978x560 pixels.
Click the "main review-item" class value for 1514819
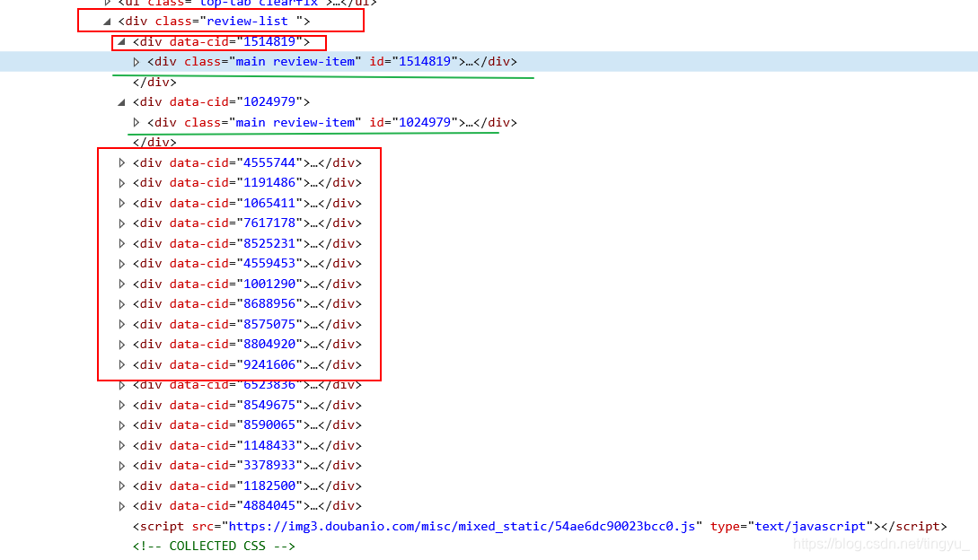[295, 62]
